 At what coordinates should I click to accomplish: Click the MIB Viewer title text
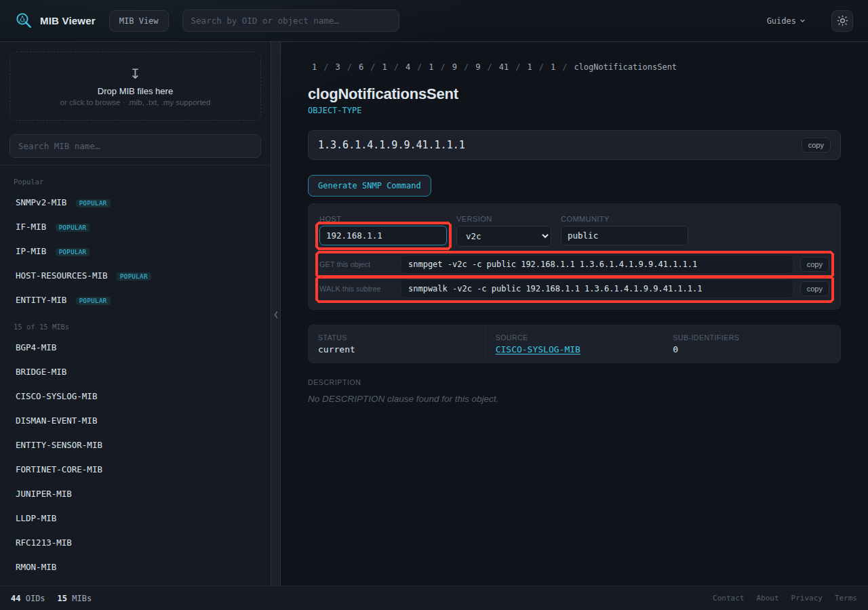[68, 20]
